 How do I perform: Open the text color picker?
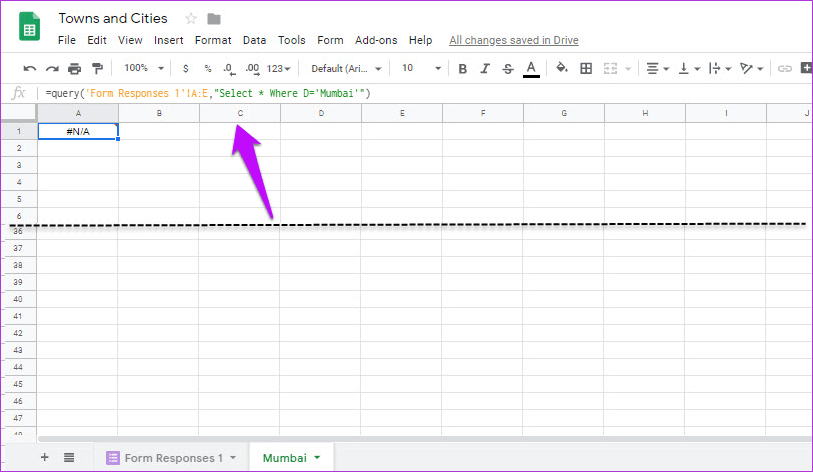(x=532, y=68)
